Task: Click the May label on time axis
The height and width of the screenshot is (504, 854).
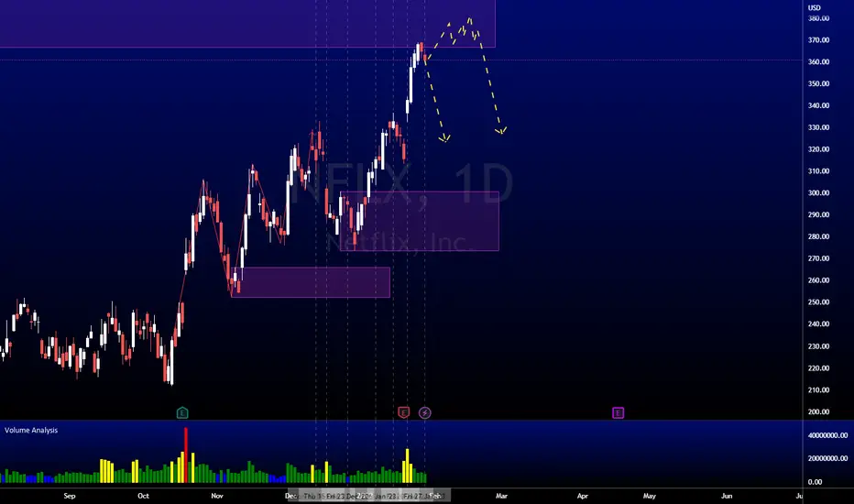Action: 650,496
